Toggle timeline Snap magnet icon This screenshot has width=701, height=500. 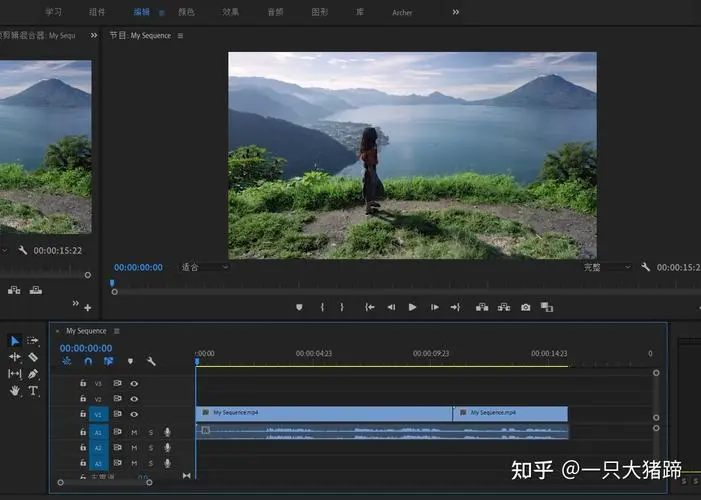tap(88, 361)
